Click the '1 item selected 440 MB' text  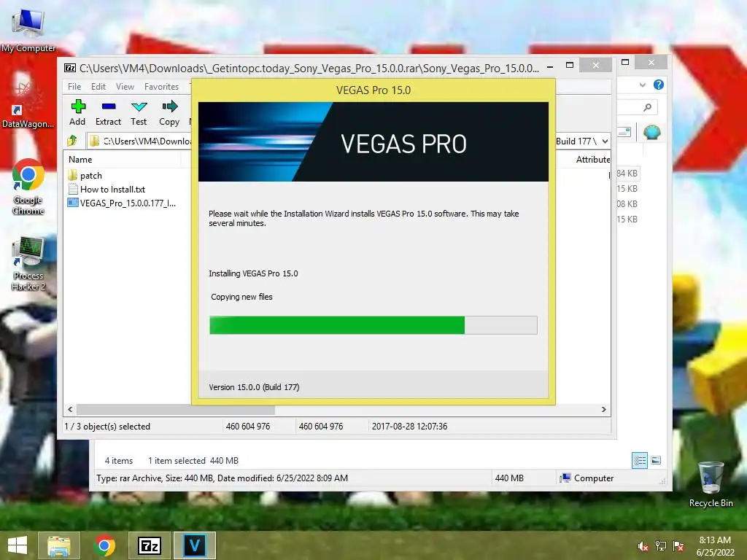point(193,461)
